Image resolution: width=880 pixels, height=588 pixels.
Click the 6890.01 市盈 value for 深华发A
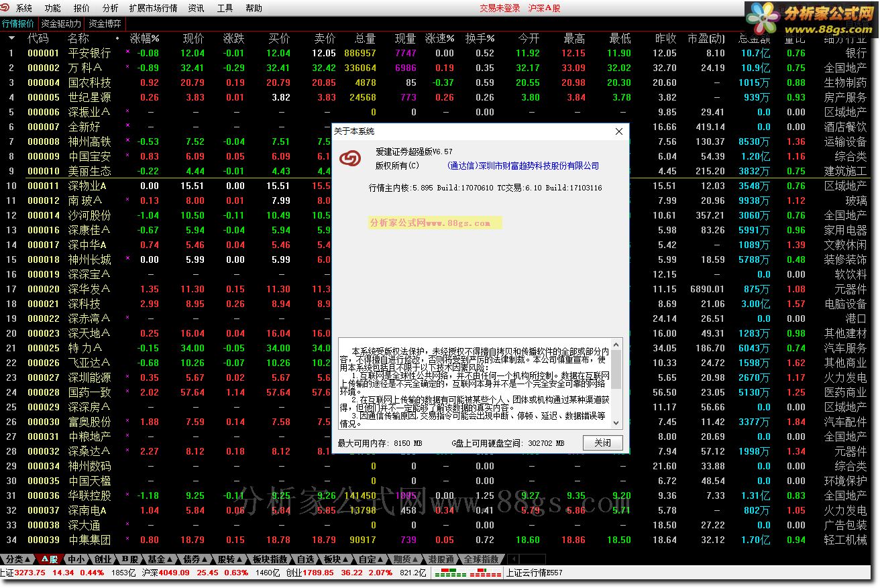(707, 289)
